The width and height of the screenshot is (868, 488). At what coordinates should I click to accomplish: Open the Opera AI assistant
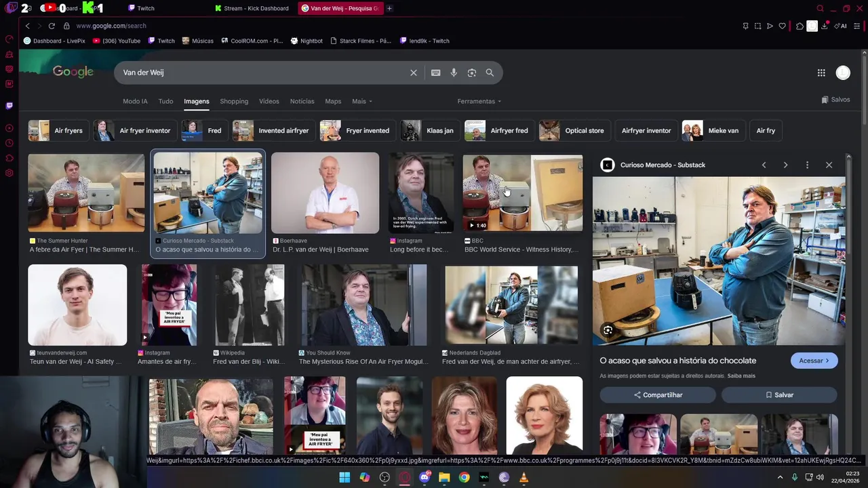point(840,26)
